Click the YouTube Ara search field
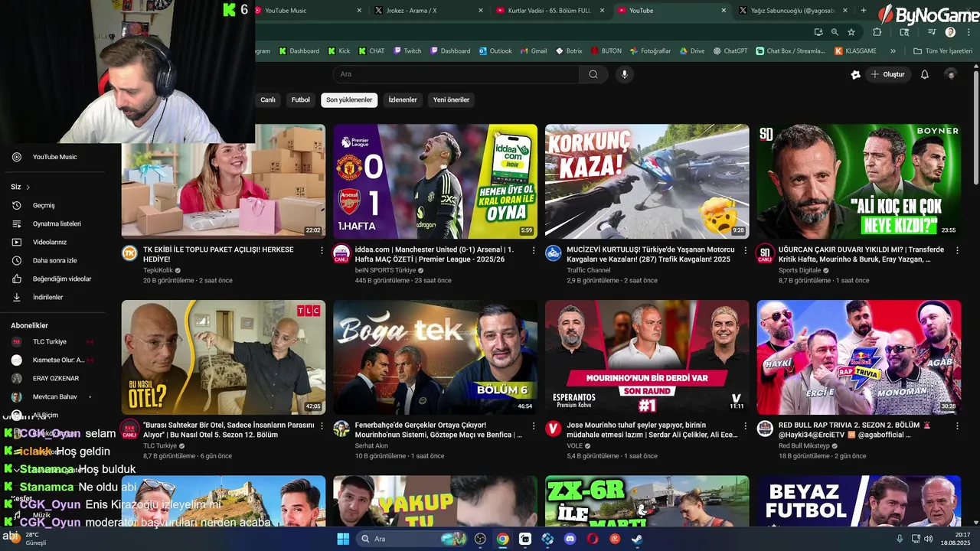 tap(456, 74)
